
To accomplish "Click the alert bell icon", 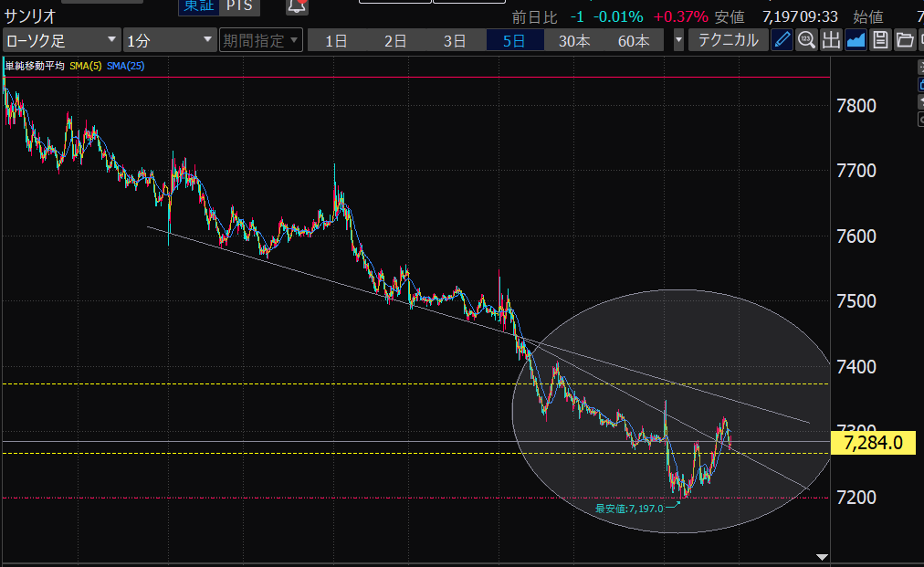I will [x=297, y=6].
